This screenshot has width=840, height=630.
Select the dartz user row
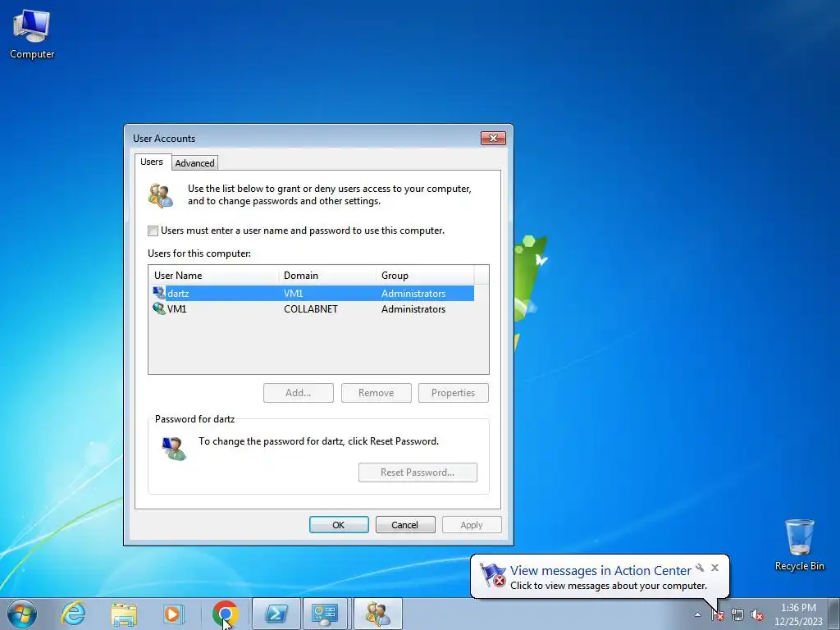pyautogui.click(x=313, y=293)
